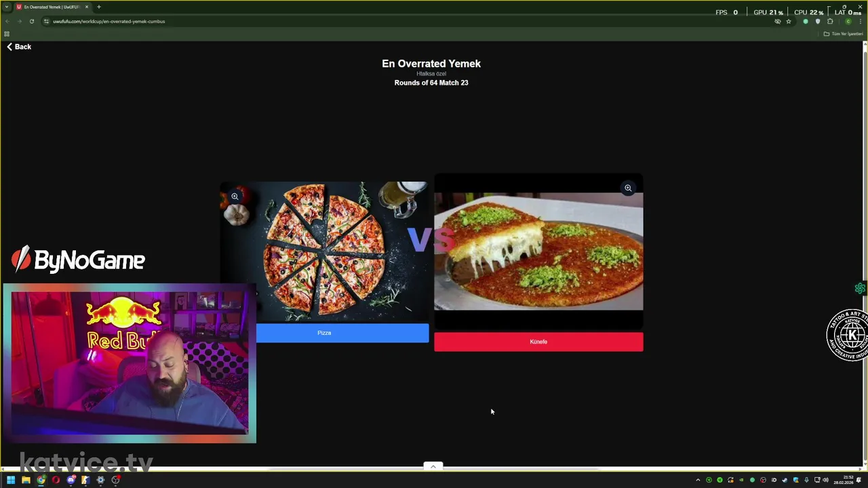Viewport: 868px width, 488px height.
Task: Navigate forward in browser history
Action: 19,21
